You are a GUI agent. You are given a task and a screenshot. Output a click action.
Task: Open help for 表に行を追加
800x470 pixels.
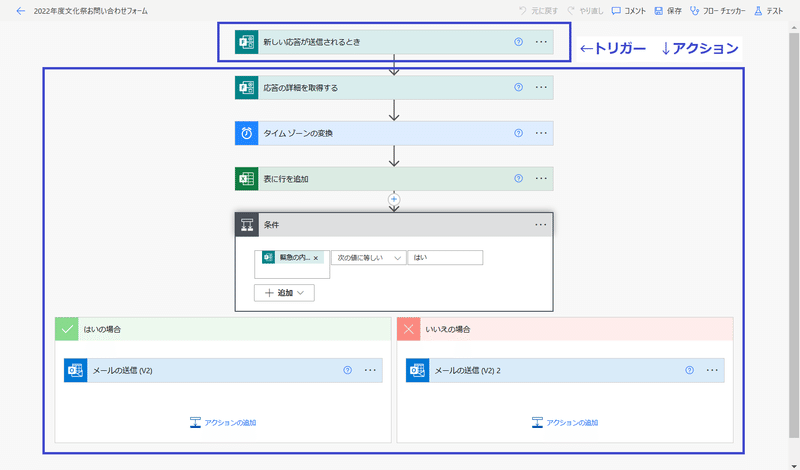518,178
